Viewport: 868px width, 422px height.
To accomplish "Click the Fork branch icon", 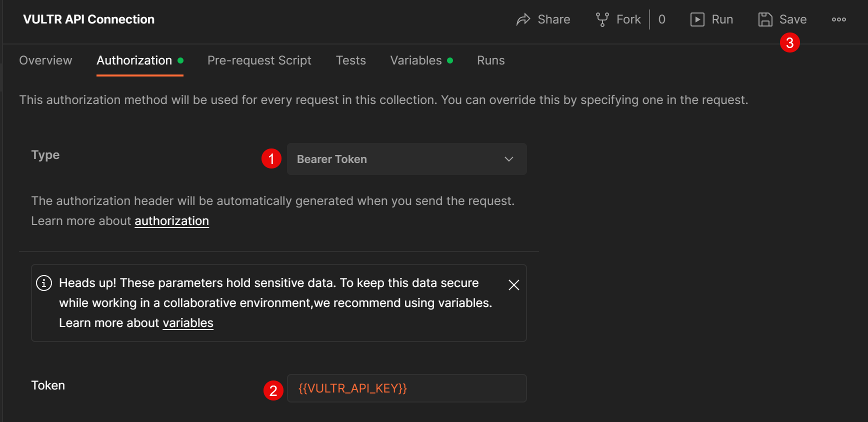I will click(x=602, y=19).
